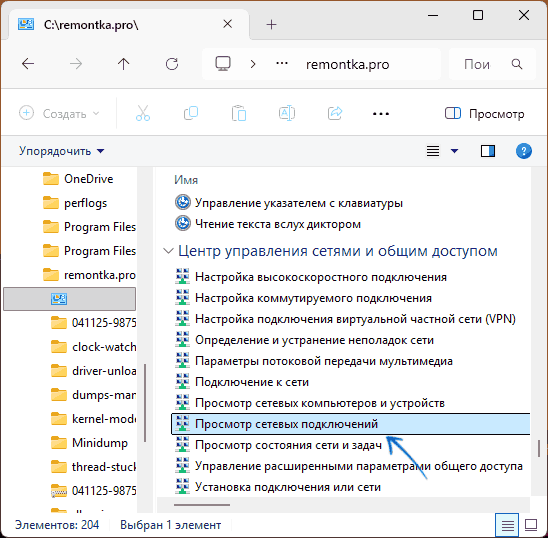
Task: Select Просмотр сетевых подключений
Action: (x=351, y=424)
